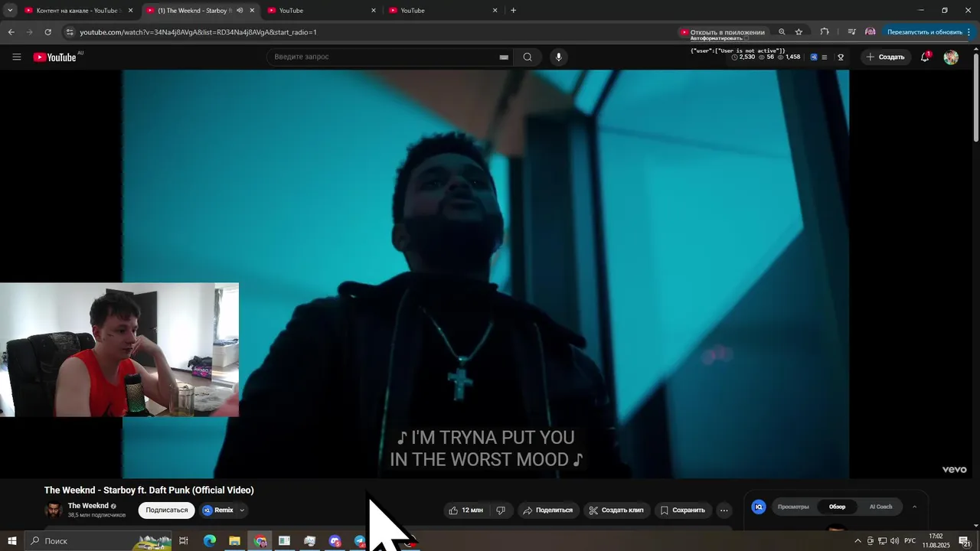The width and height of the screenshot is (980, 551).
Task: Switch РУС input language
Action: (910, 541)
